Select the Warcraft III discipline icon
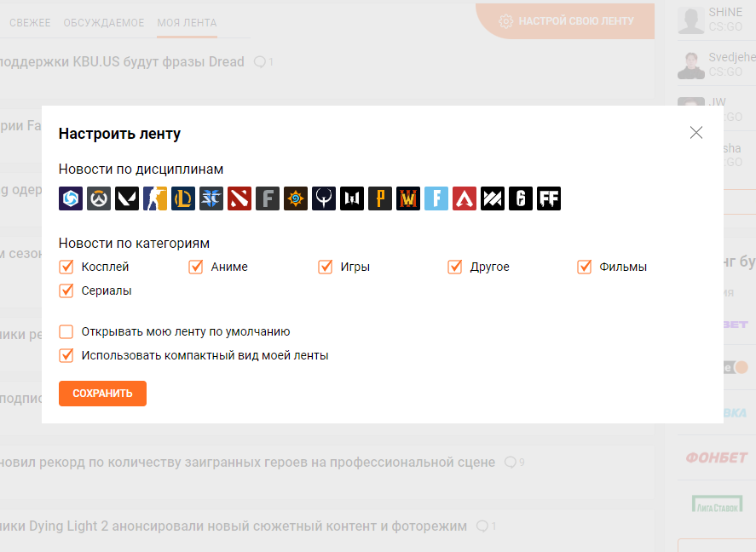Image resolution: width=756 pixels, height=552 pixels. pos(408,198)
